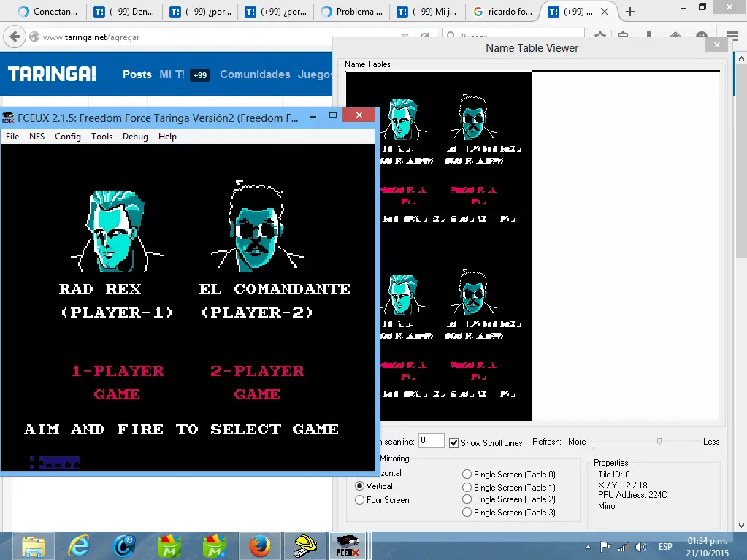Click the scanline input field
This screenshot has height=560, width=747.
(431, 440)
